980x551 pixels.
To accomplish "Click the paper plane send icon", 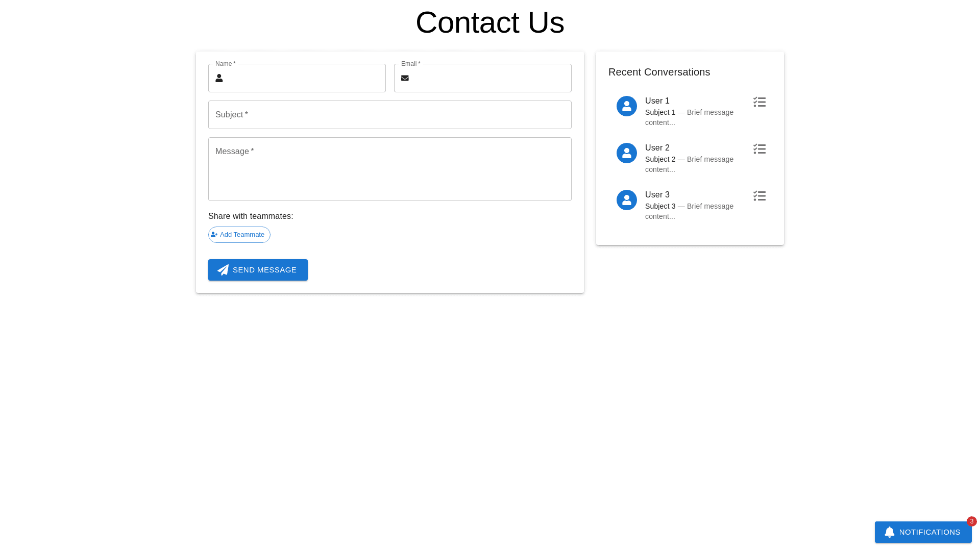I will click(x=223, y=270).
